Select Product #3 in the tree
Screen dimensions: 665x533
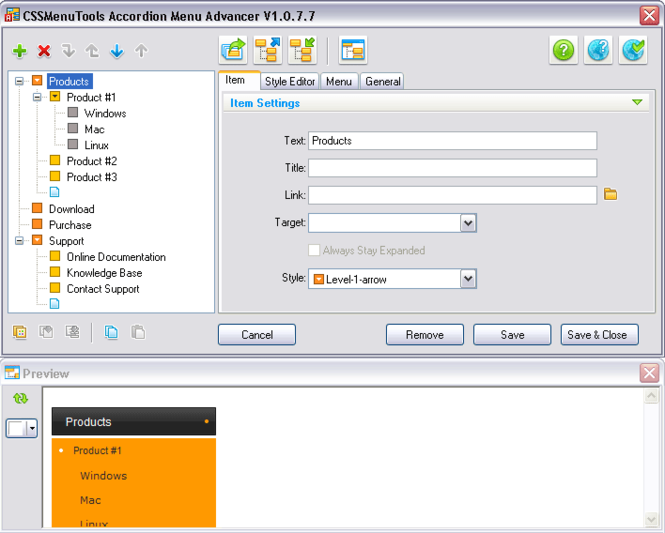pyautogui.click(x=92, y=177)
